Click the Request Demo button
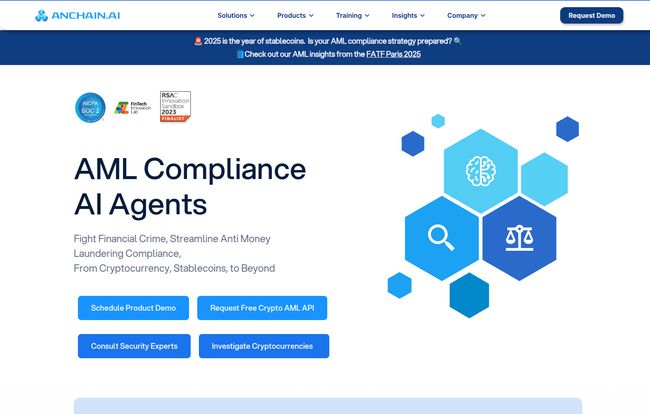 [592, 15]
